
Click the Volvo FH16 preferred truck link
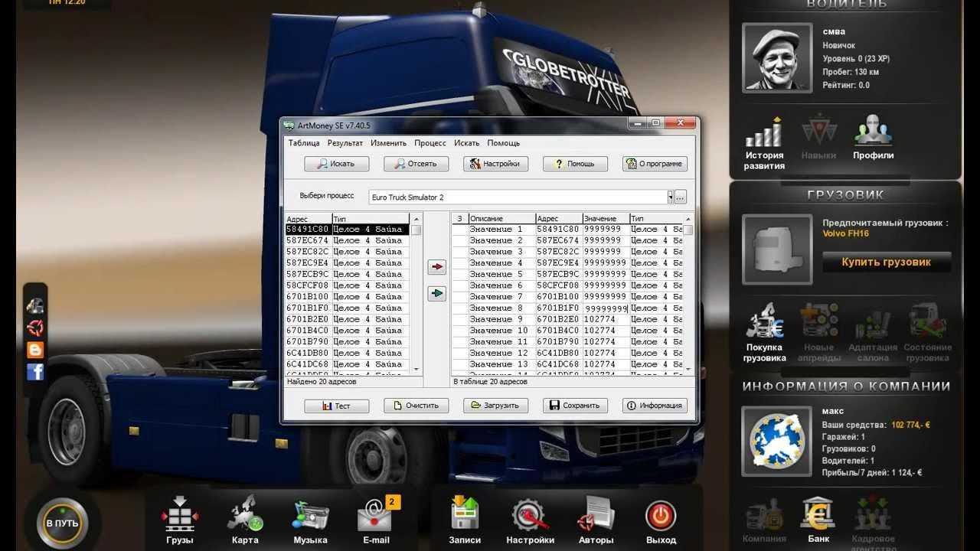(x=845, y=234)
